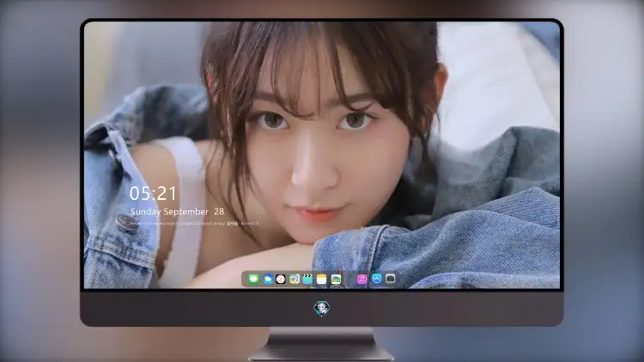The image size is (644, 362).
Task: Launch the clapperboard video app icon
Action: [307, 279]
